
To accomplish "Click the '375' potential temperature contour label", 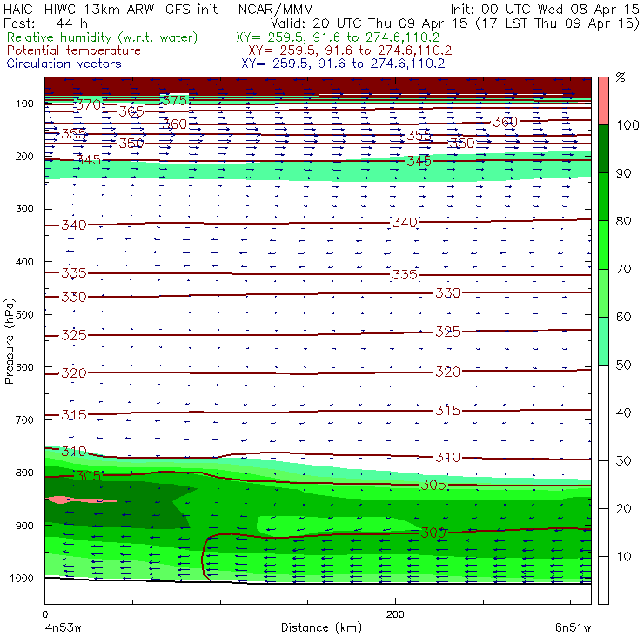I will [x=175, y=100].
